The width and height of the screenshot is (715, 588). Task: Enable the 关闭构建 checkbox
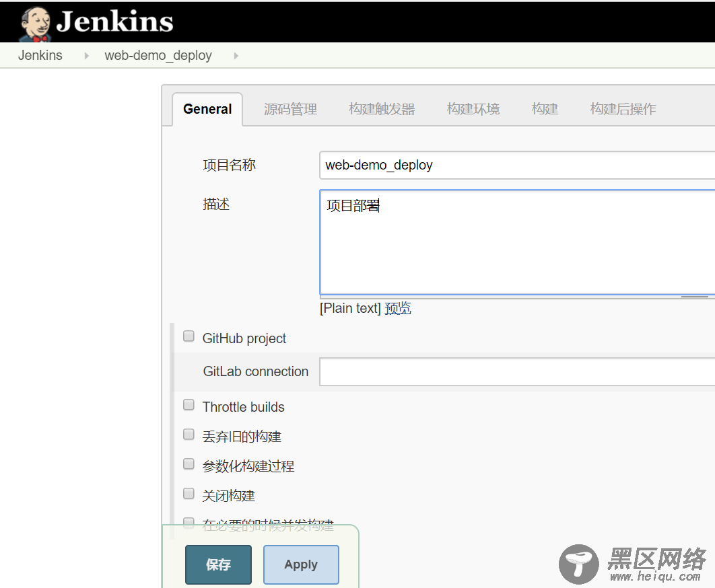tap(189, 494)
